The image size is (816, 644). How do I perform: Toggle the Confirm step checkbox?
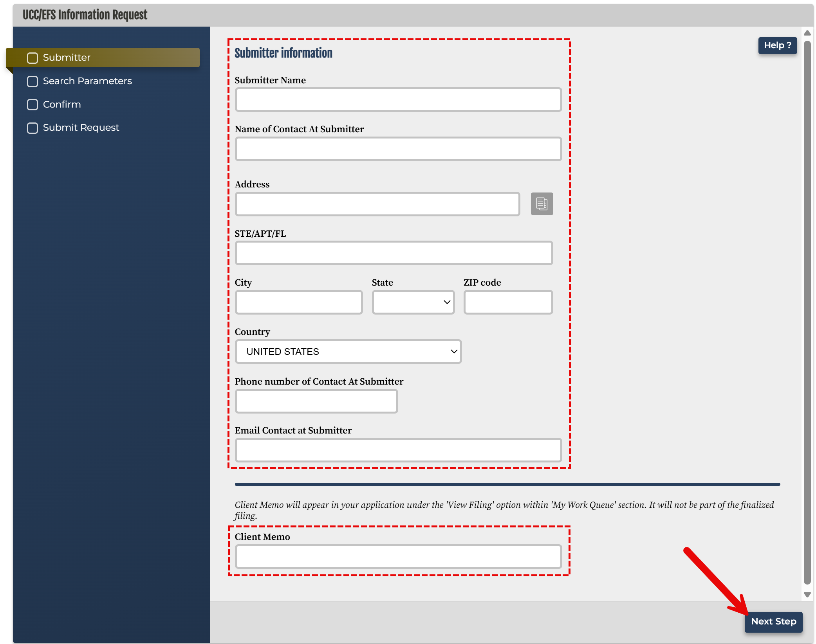coord(32,104)
